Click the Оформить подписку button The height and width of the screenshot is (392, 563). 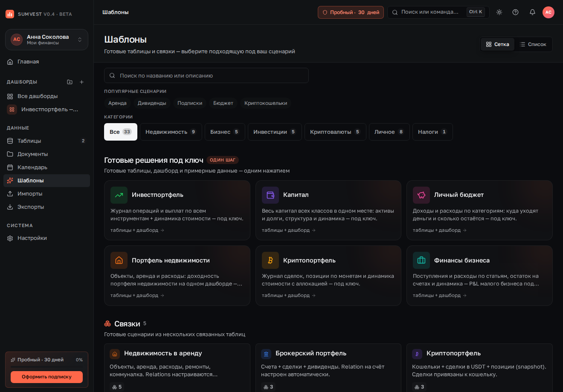47,377
